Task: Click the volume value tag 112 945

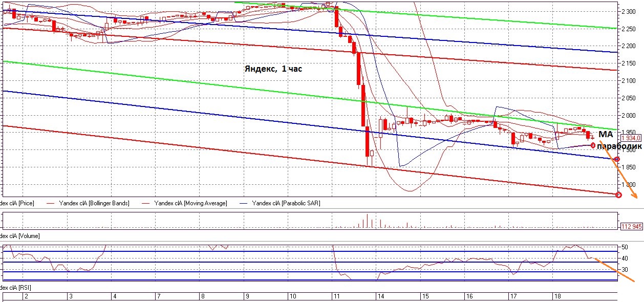Action: click(631, 226)
